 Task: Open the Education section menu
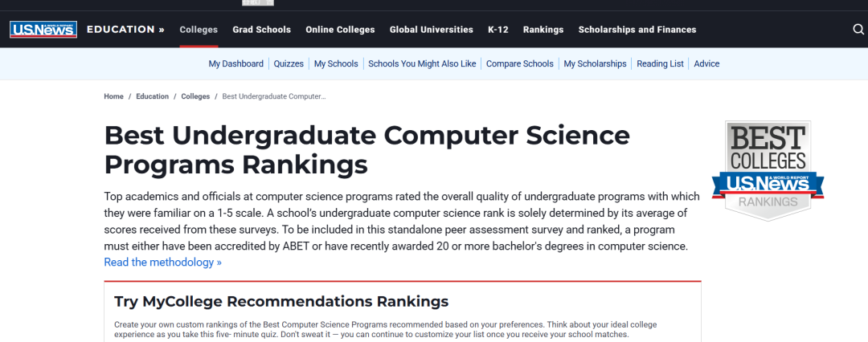(x=125, y=30)
